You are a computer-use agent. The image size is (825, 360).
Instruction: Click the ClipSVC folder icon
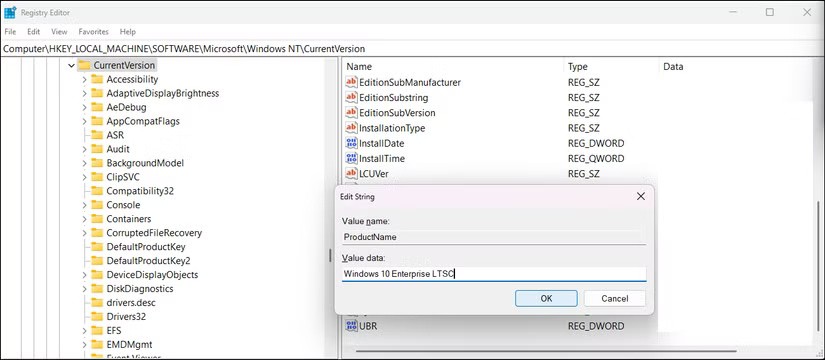(x=97, y=177)
